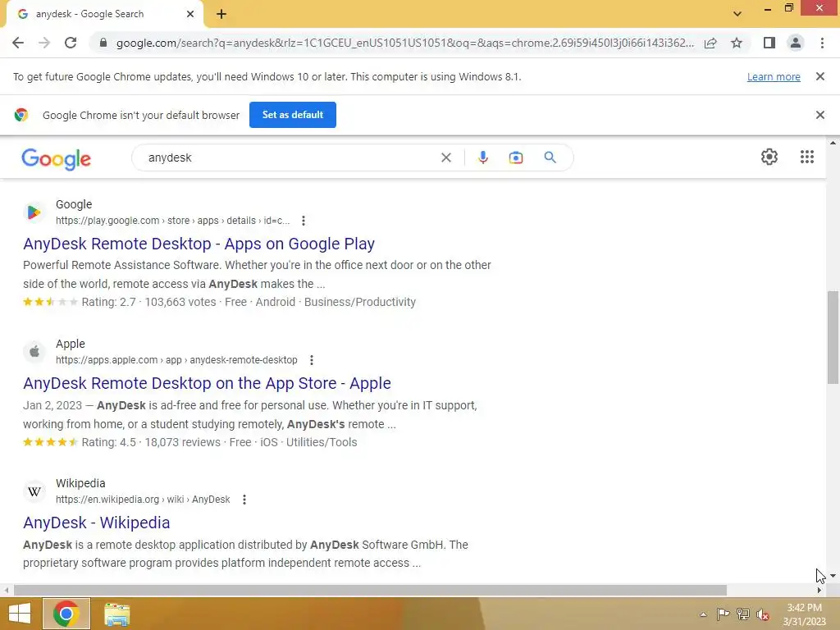Dismiss the default browser banner
The width and height of the screenshot is (840, 630).
[x=819, y=115]
